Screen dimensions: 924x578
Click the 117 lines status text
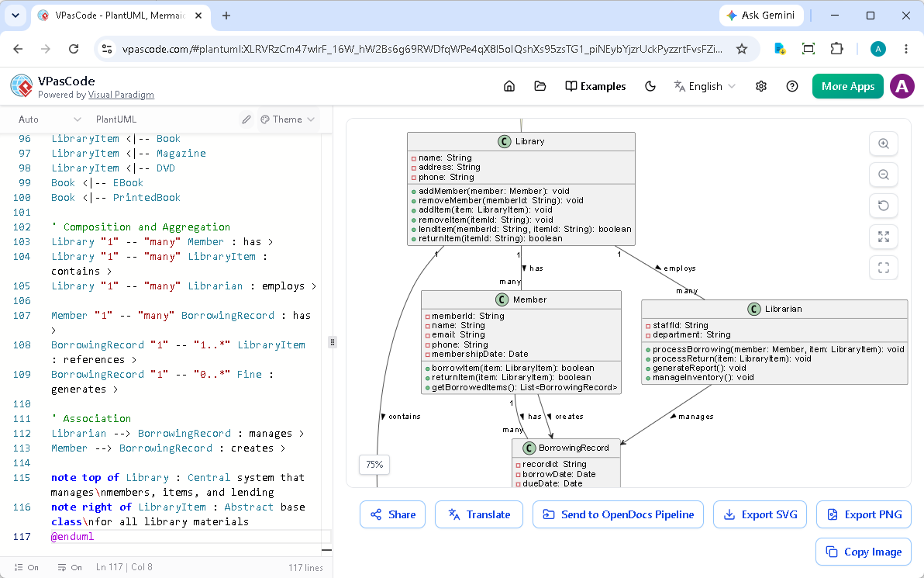click(x=305, y=567)
